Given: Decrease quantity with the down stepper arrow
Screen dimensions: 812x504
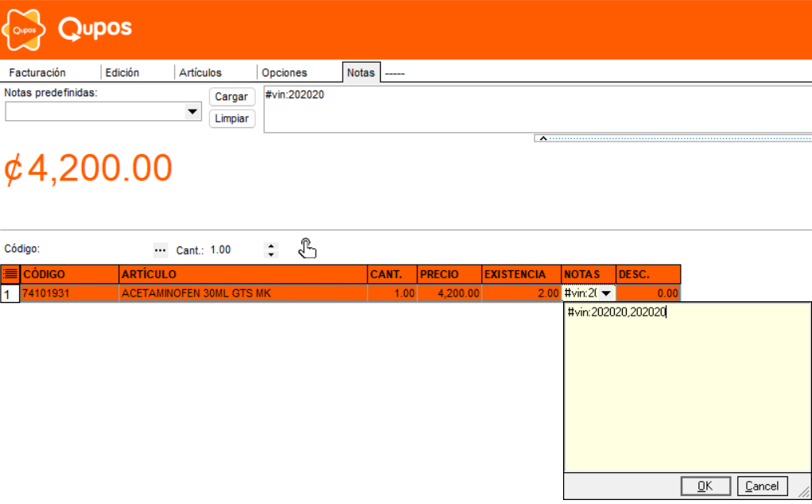Looking at the screenshot, I should (x=271, y=254).
